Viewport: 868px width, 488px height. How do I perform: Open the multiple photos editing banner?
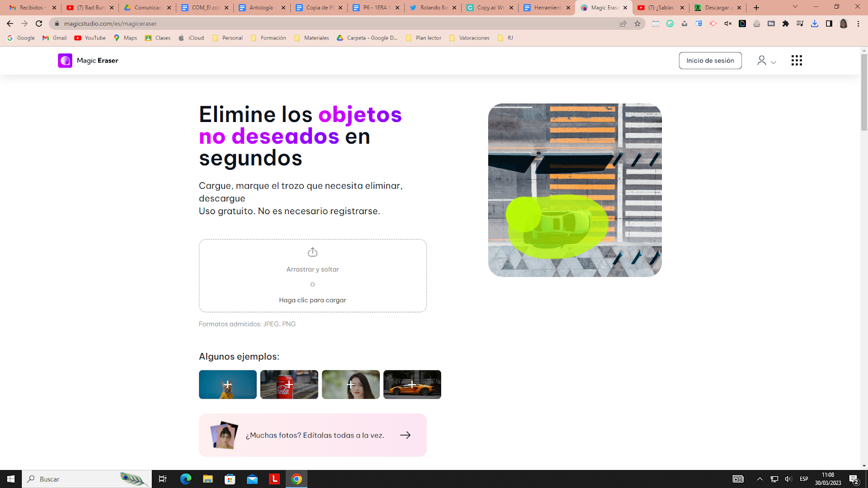(x=312, y=435)
